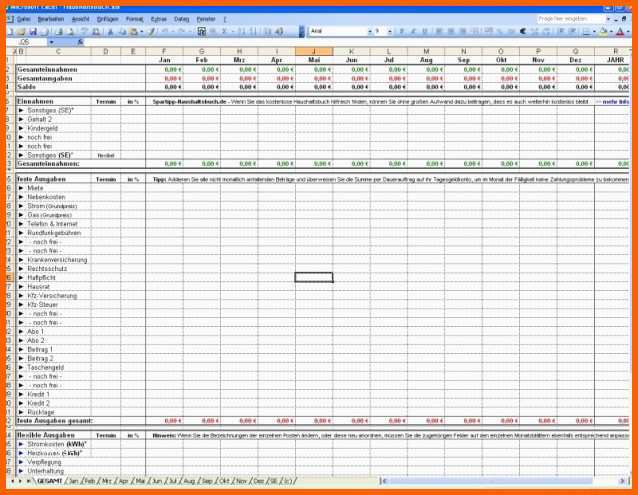Open the Datei menu

[23, 19]
